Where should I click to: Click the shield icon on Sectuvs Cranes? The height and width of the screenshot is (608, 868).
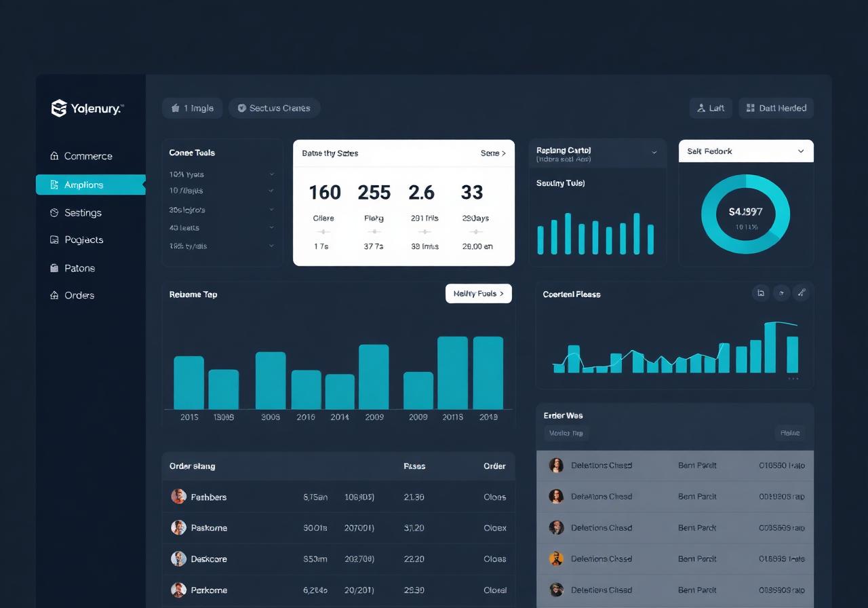pos(241,108)
